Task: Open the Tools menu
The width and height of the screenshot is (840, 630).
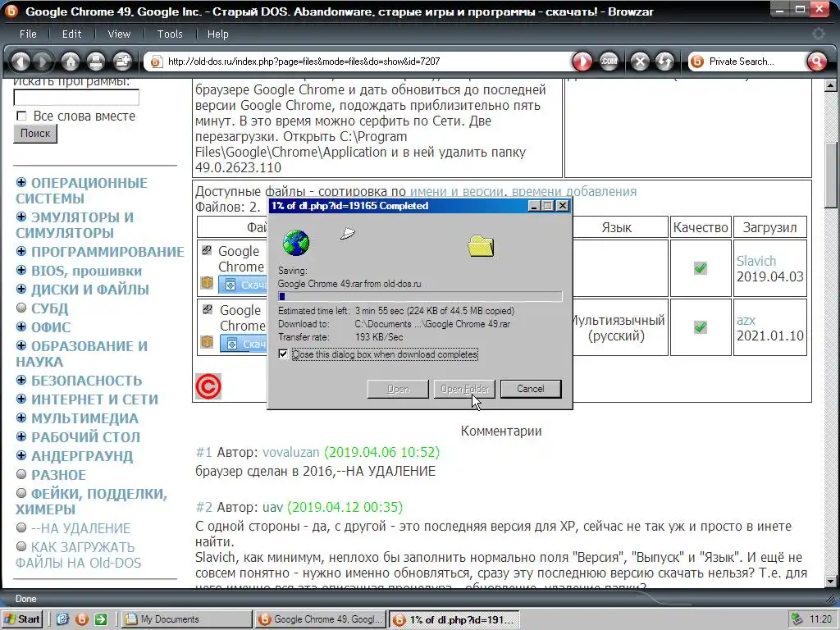Action: 170,34
